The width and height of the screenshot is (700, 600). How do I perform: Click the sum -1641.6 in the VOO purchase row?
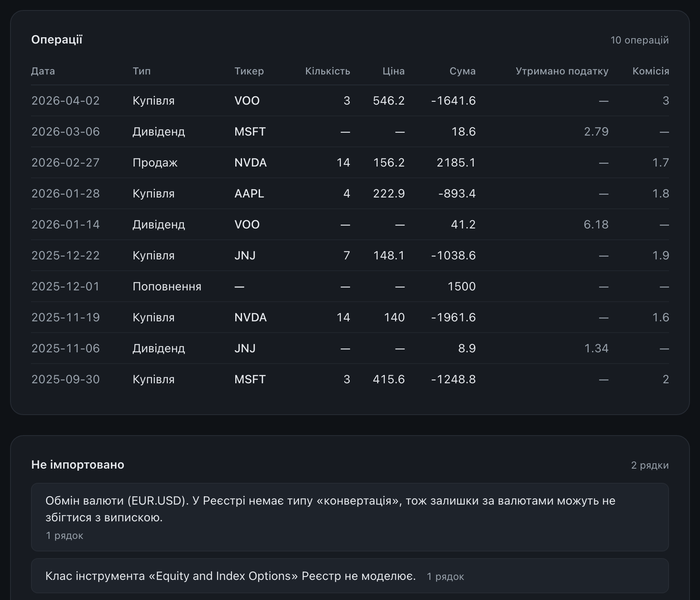coord(453,101)
